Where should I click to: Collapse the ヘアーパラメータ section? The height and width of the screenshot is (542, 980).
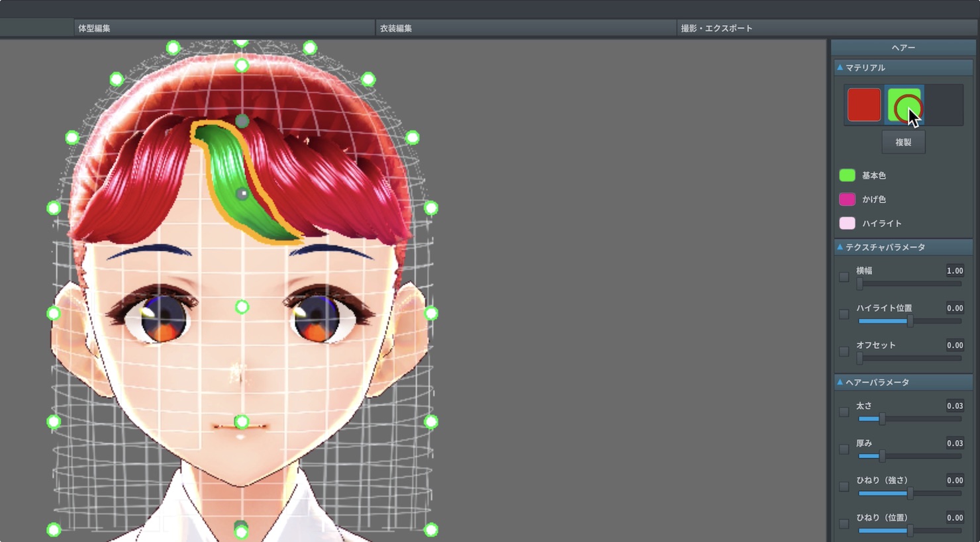[840, 382]
